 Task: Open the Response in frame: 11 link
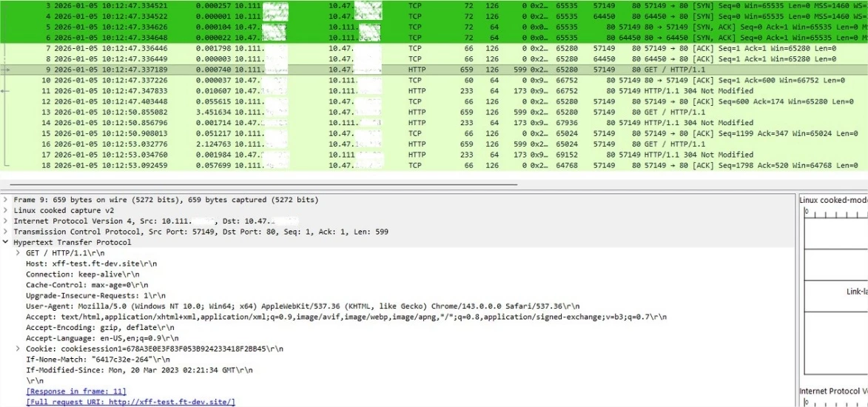[x=76, y=391]
